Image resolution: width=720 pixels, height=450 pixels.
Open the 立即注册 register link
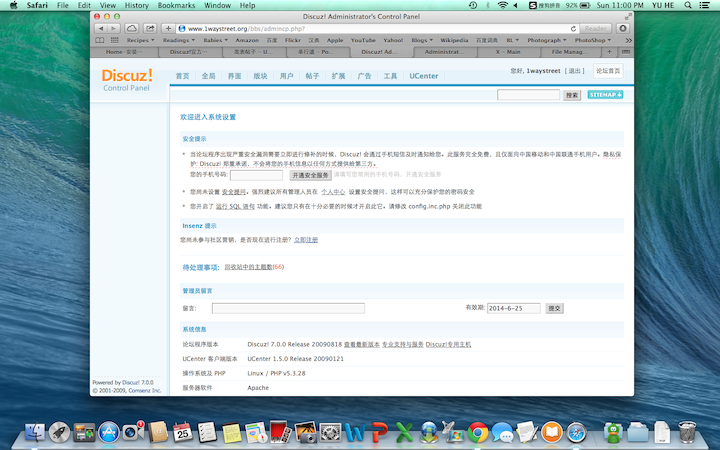click(306, 240)
